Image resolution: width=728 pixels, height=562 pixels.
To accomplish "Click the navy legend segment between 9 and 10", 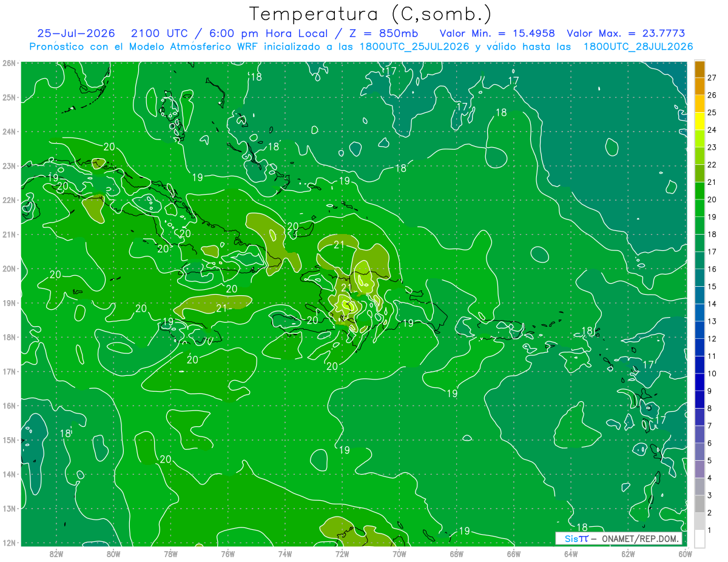I will click(699, 382).
